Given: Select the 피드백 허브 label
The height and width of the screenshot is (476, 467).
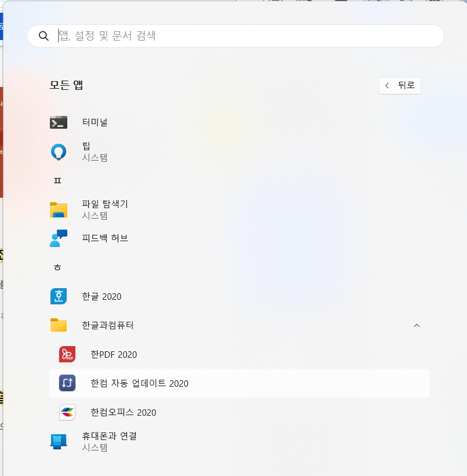Looking at the screenshot, I should click(x=105, y=238).
